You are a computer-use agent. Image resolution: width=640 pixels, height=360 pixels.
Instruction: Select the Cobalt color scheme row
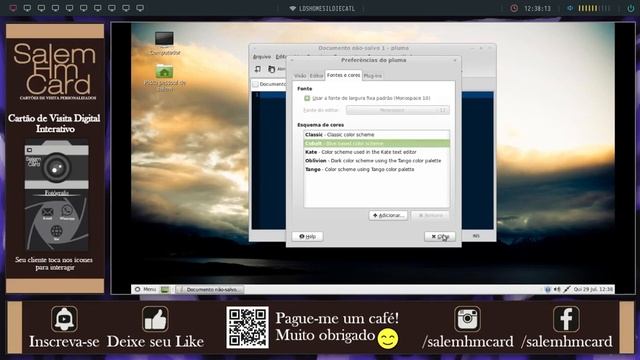(x=376, y=143)
